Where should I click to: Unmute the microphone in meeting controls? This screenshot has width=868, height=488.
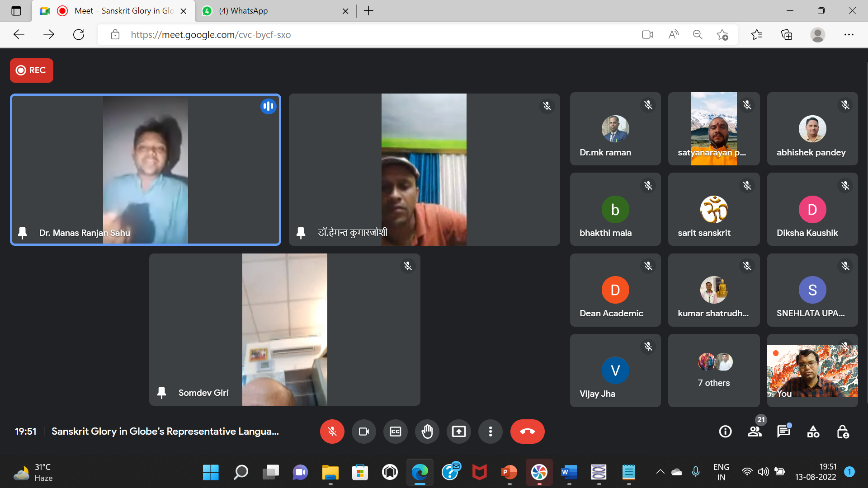pyautogui.click(x=332, y=432)
